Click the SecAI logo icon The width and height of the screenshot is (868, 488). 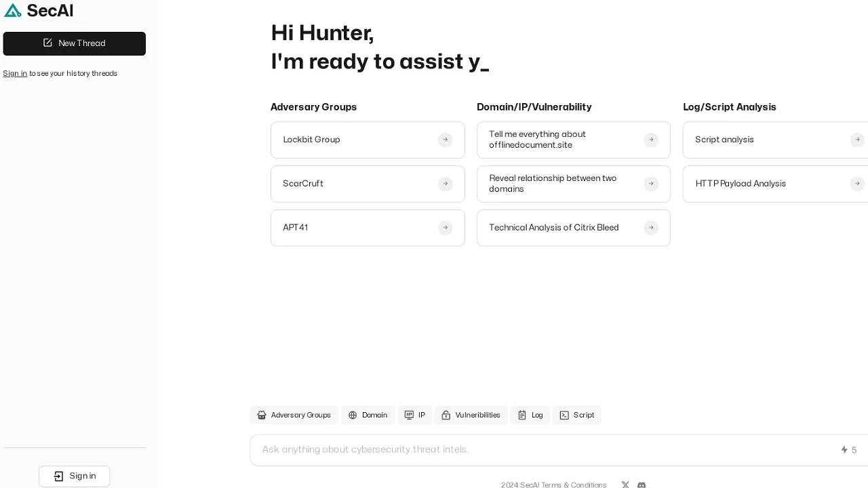(x=13, y=10)
